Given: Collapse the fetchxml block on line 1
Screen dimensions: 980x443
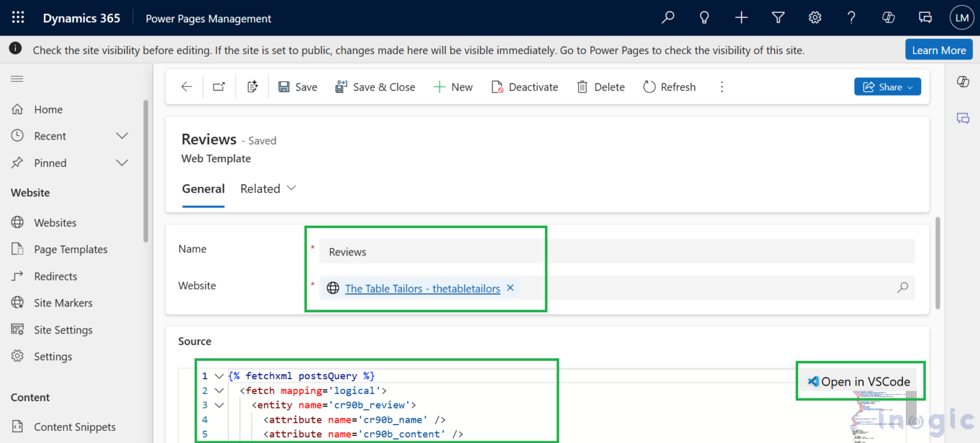Looking at the screenshot, I should [x=219, y=375].
